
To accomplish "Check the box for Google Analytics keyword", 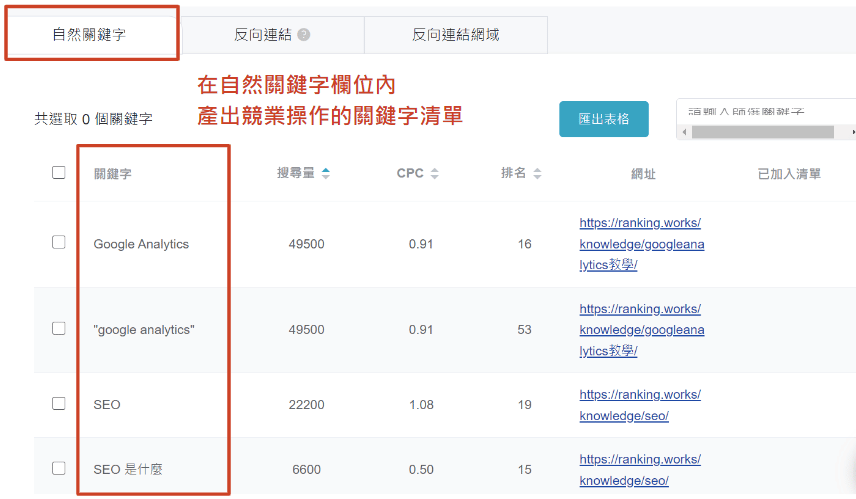I will click(x=59, y=243).
